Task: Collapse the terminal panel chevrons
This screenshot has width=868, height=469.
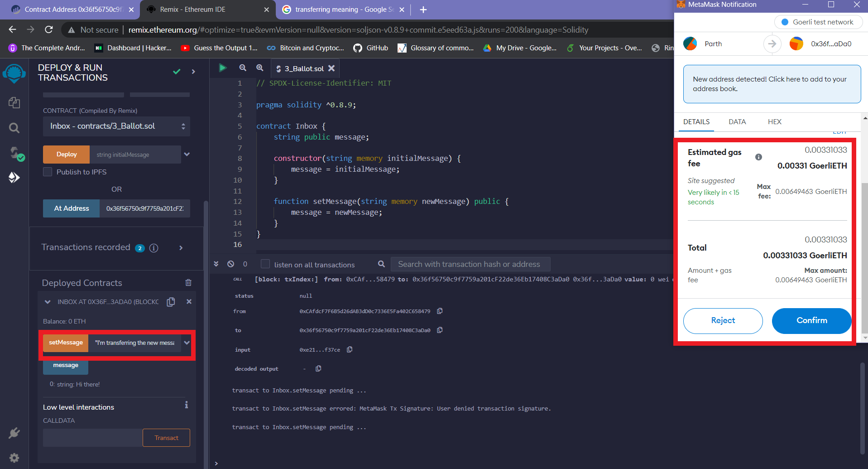Action: [x=216, y=264]
